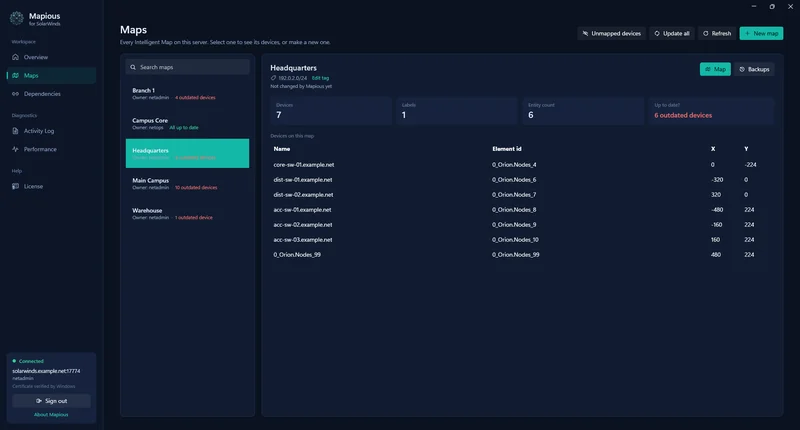Click the tag icon beside 192.0.2.0/24
The image size is (800, 430).
coord(273,78)
